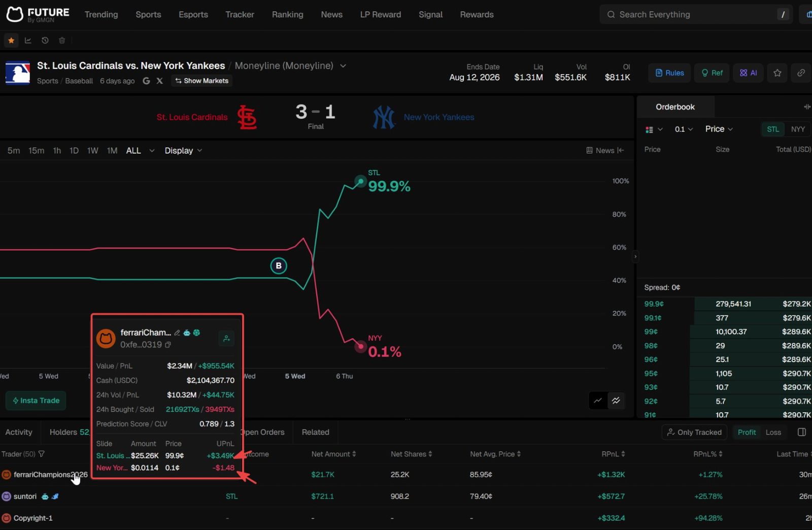This screenshot has width=812, height=530.
Task: Expand the side panel with the chevron handle
Action: (635, 257)
